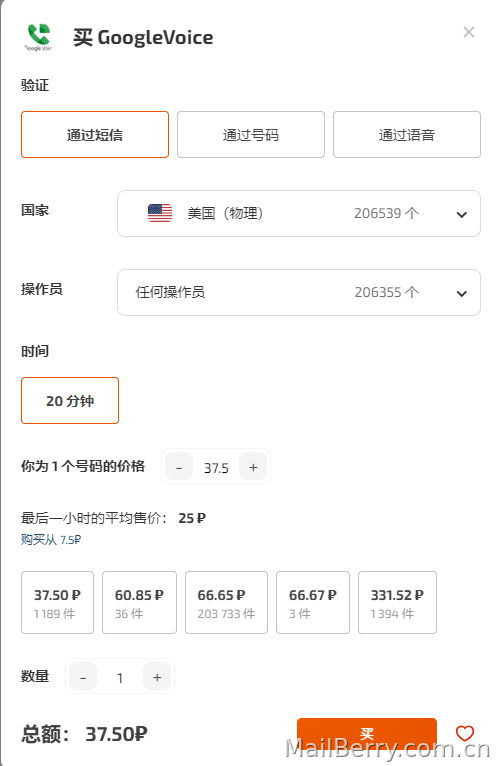This screenshot has height=766, width=497.
Task: Click the 206355 个 operator count text
Action: [386, 292]
